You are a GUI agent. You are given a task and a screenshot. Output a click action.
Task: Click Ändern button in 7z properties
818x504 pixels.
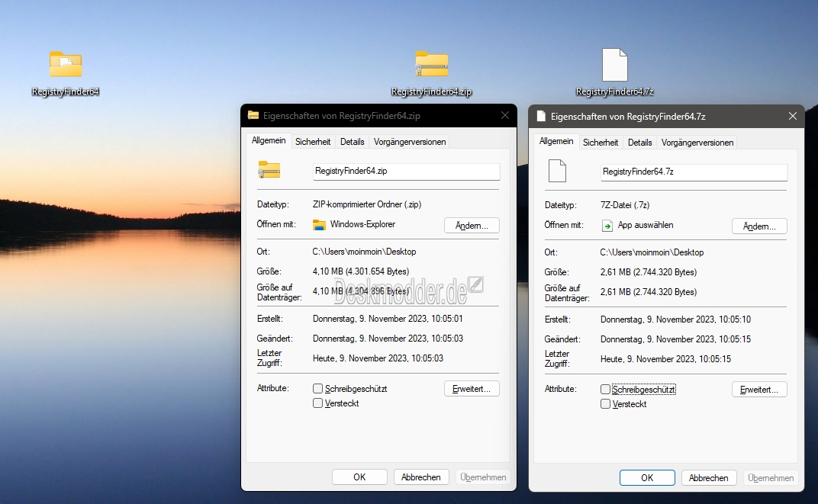(x=759, y=226)
